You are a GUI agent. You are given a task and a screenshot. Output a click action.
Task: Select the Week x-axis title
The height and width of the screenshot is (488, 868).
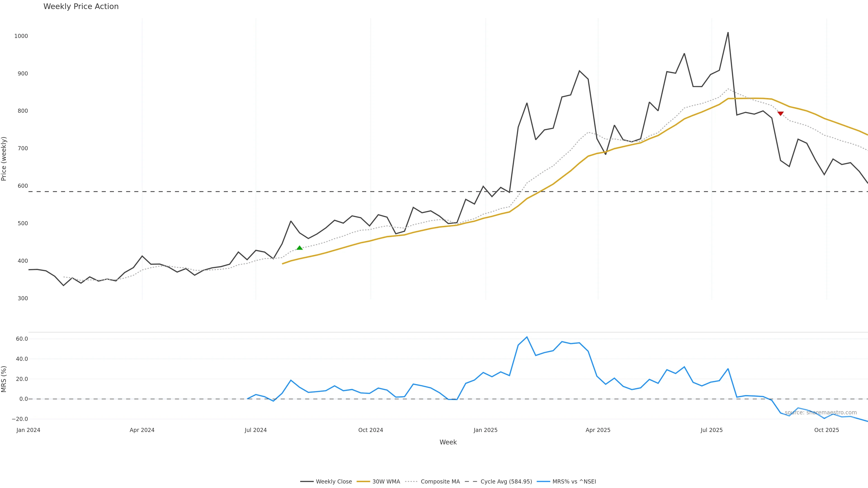tap(448, 442)
